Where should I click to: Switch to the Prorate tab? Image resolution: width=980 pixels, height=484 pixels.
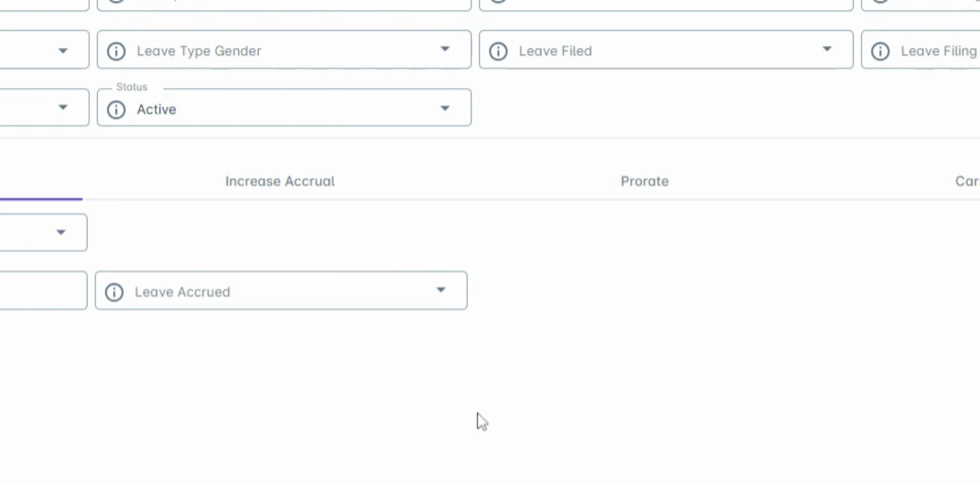pos(644,181)
